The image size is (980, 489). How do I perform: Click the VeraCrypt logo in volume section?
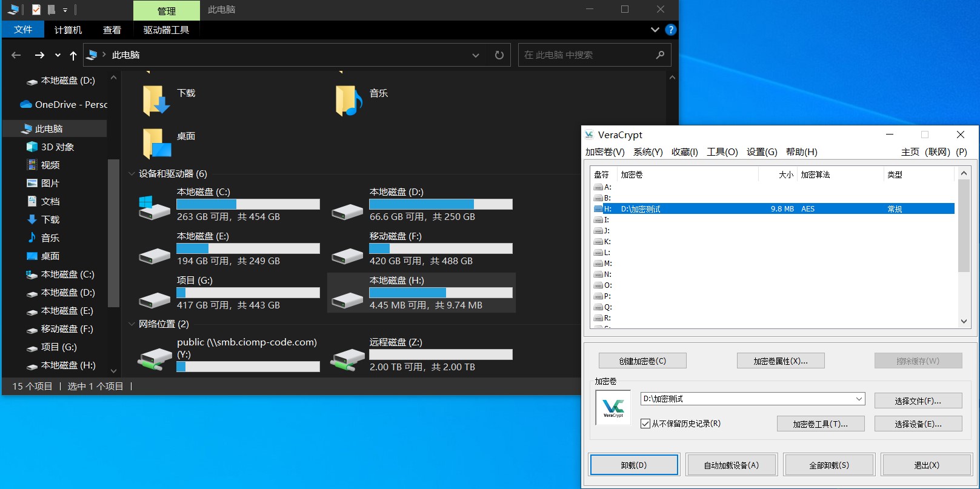click(613, 407)
